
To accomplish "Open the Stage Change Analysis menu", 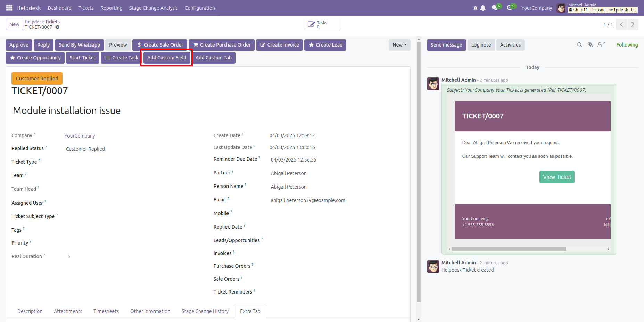I will [x=153, y=8].
